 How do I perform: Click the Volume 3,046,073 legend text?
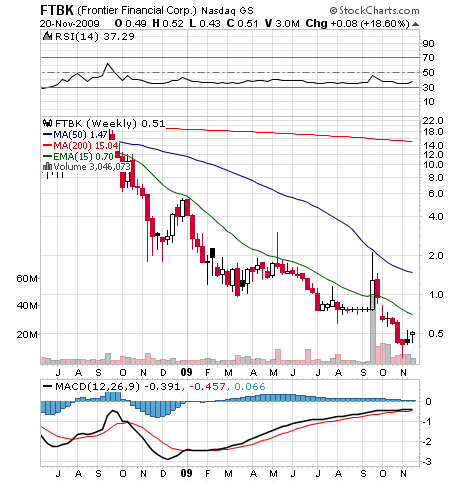92,167
